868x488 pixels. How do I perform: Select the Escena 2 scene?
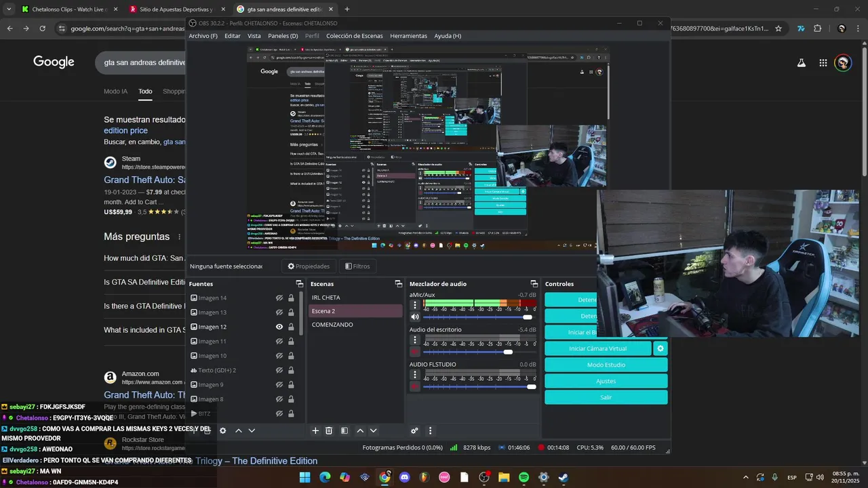point(355,311)
